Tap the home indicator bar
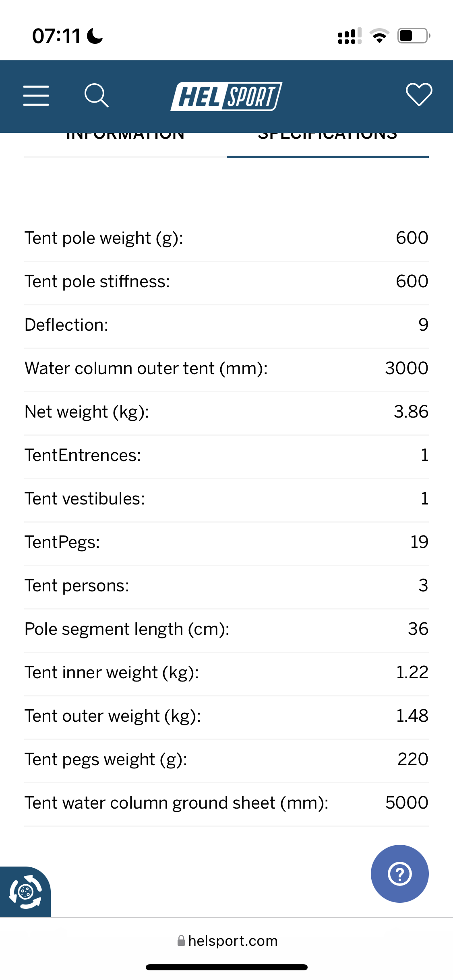The width and height of the screenshot is (453, 980). pos(227,967)
